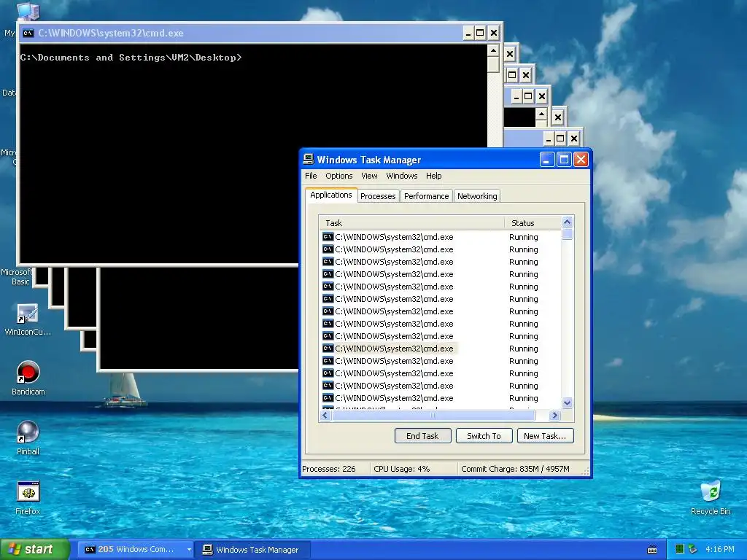Open the Recycle Bin desktop icon

tap(711, 491)
